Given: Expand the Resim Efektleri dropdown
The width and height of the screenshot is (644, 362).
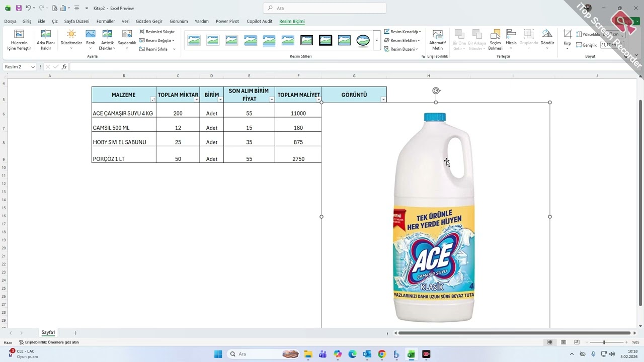Looking at the screenshot, I should click(x=419, y=40).
